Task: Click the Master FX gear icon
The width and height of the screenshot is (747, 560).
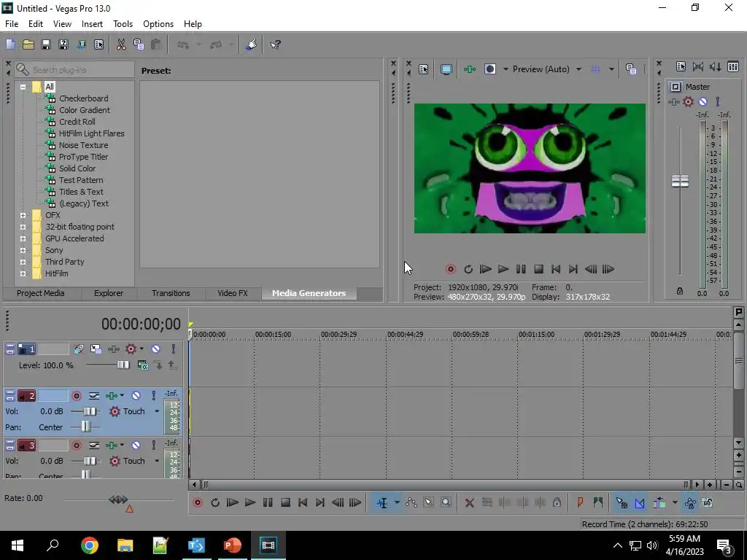Action: tap(688, 101)
